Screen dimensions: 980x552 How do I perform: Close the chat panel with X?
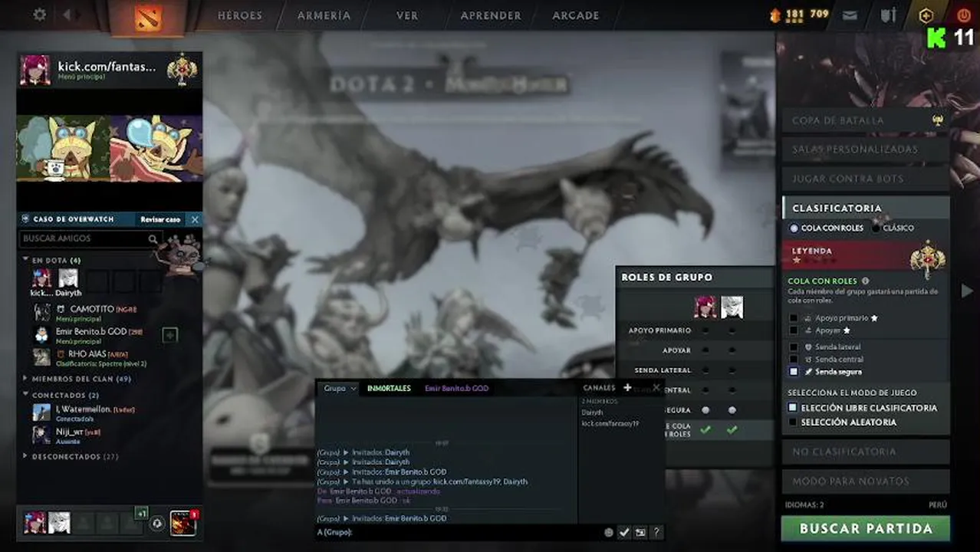coord(656,388)
